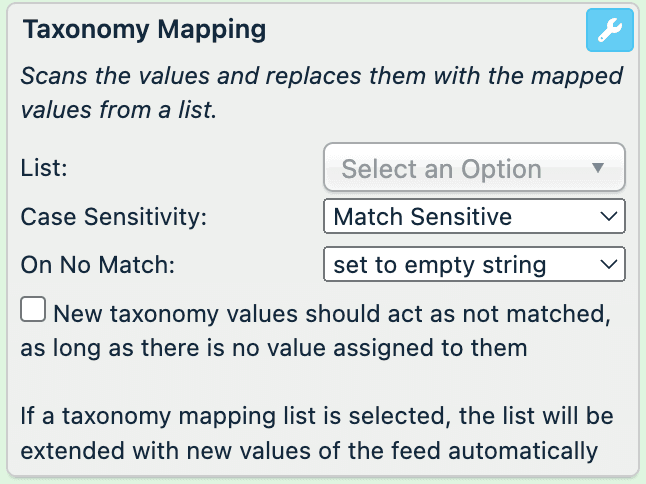The width and height of the screenshot is (646, 484).
Task: Open the On No Match dropdown
Action: pos(474,264)
